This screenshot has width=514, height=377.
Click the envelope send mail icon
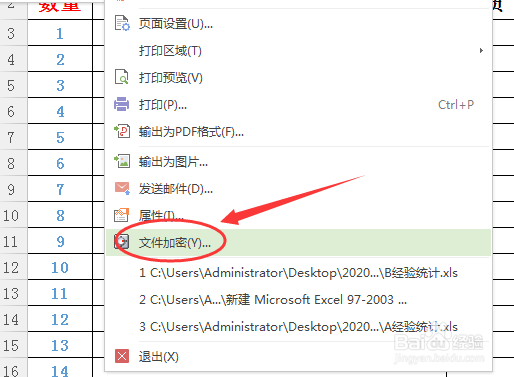coord(122,188)
